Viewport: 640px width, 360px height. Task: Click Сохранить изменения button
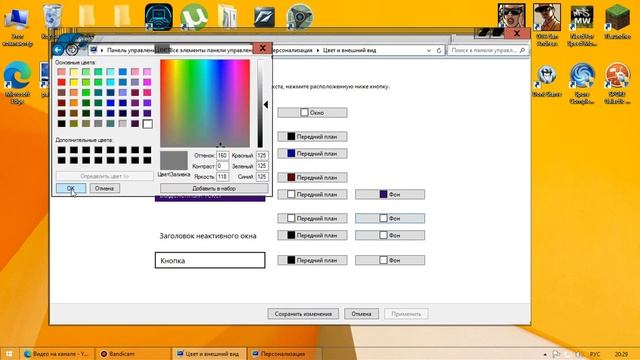303,314
